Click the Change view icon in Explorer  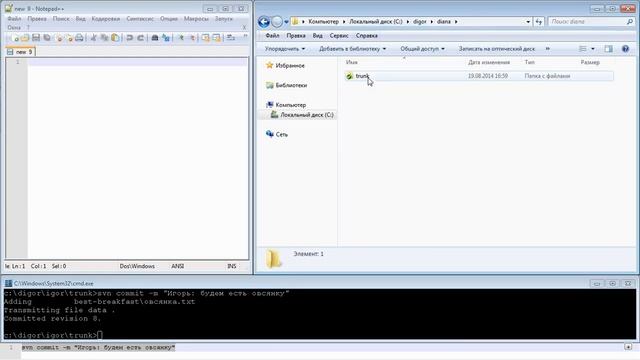point(582,49)
